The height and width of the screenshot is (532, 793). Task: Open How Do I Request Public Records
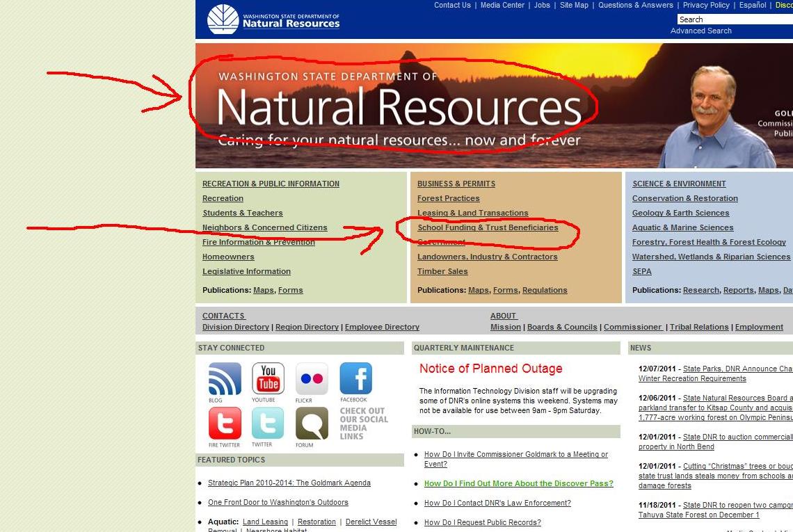point(483,522)
